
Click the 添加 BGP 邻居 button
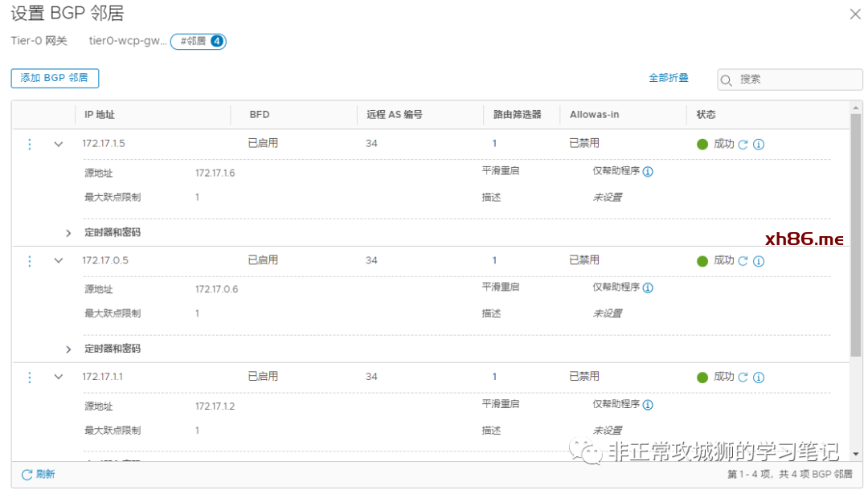point(55,78)
